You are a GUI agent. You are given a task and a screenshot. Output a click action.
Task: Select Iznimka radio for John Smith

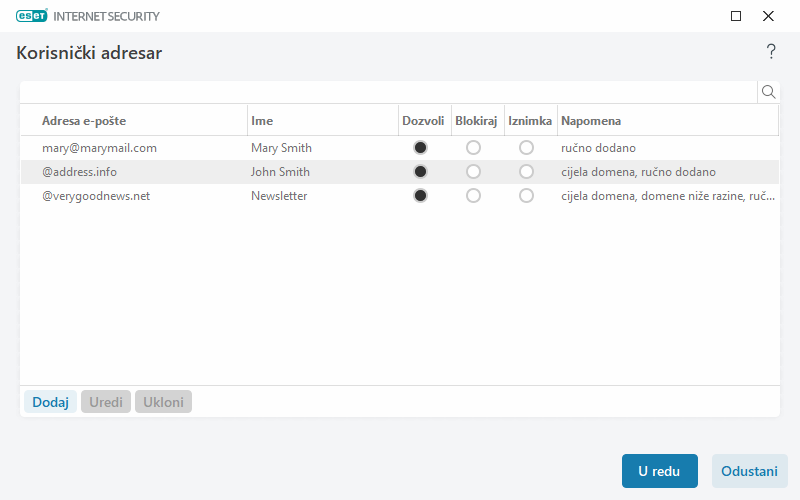526,172
